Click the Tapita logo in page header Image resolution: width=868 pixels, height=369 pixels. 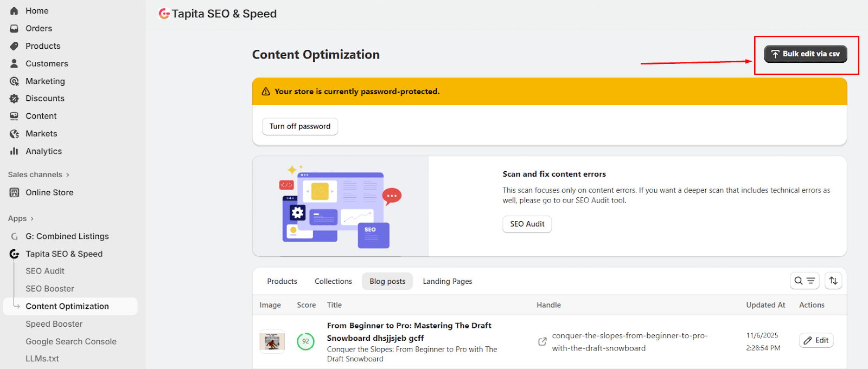tap(164, 14)
